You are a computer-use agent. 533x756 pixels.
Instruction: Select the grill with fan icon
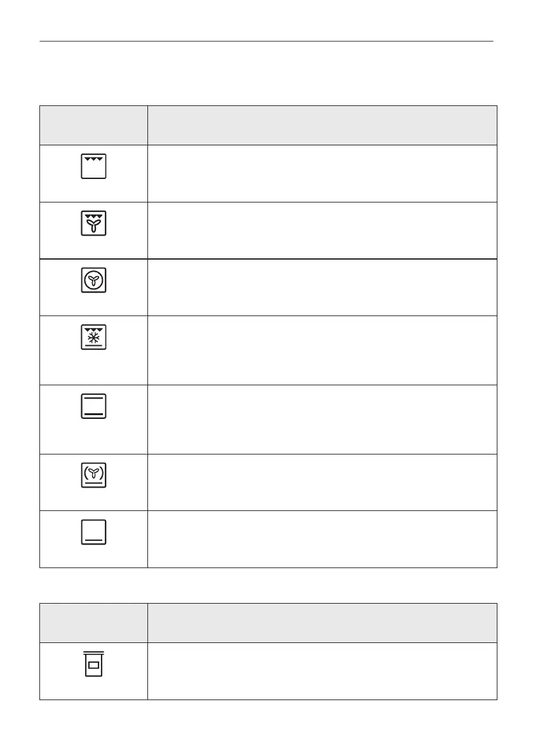(93, 223)
